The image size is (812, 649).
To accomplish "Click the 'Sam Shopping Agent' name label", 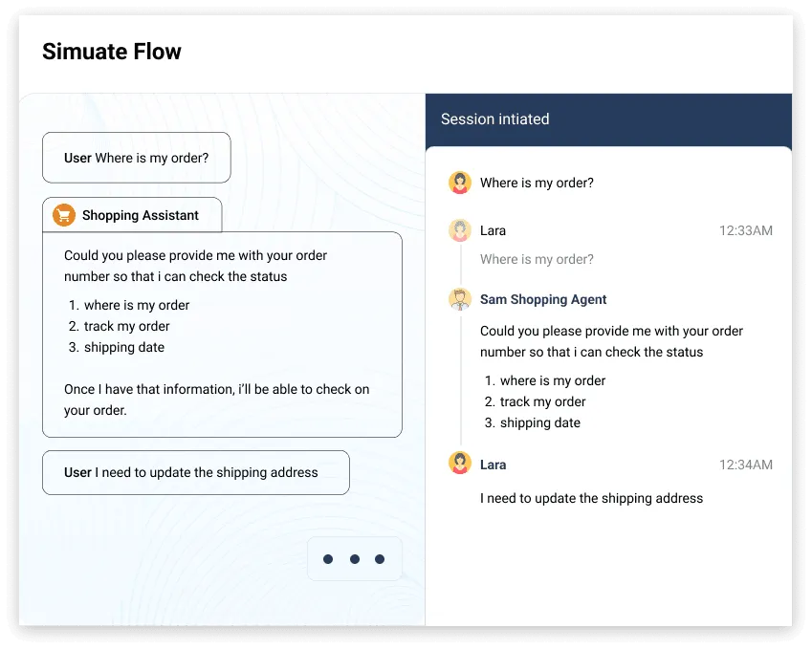I will [x=543, y=299].
